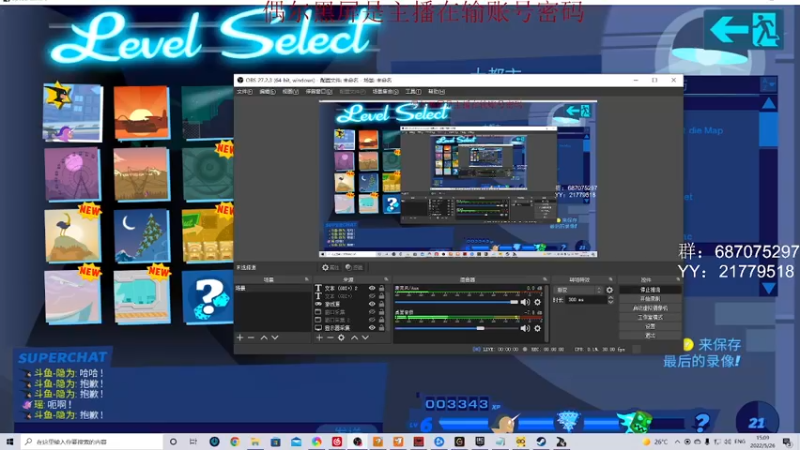800x450 pixels.
Task: Open Help menu in OBS
Action: pos(436,92)
